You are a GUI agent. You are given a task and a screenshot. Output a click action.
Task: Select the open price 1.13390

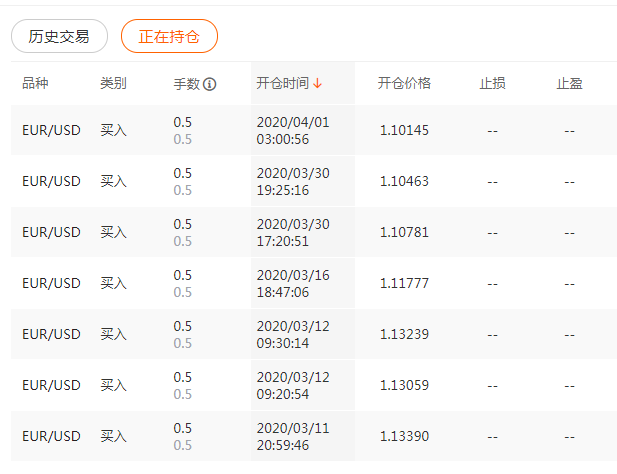pyautogui.click(x=404, y=436)
